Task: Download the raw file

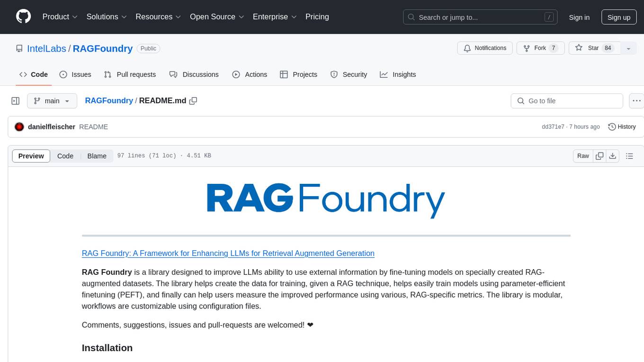Action: coord(613,156)
